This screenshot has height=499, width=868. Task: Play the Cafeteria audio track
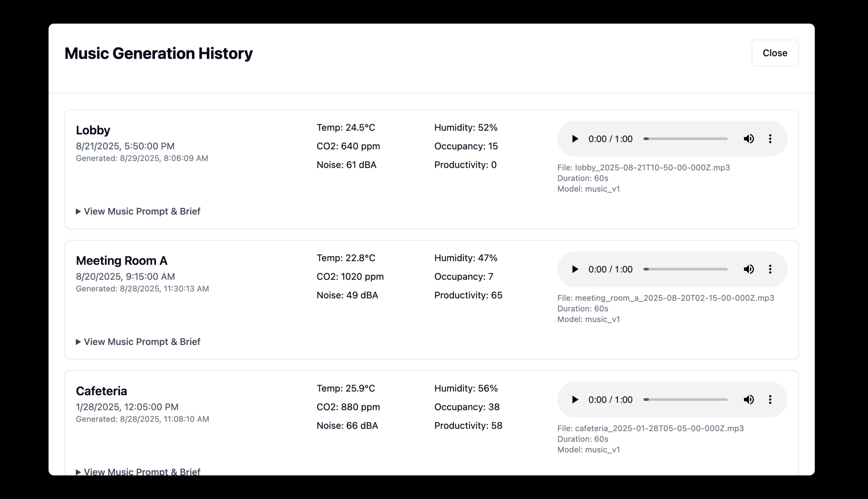coord(575,400)
